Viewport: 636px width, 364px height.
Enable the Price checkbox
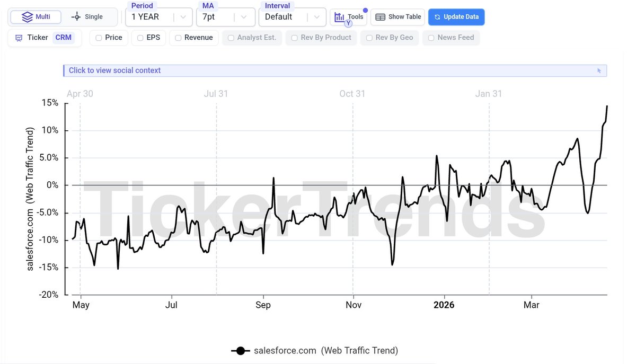(99, 38)
